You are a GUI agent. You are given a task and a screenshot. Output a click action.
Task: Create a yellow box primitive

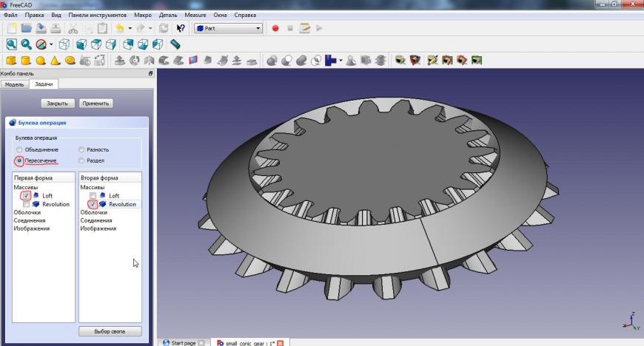click(x=11, y=61)
